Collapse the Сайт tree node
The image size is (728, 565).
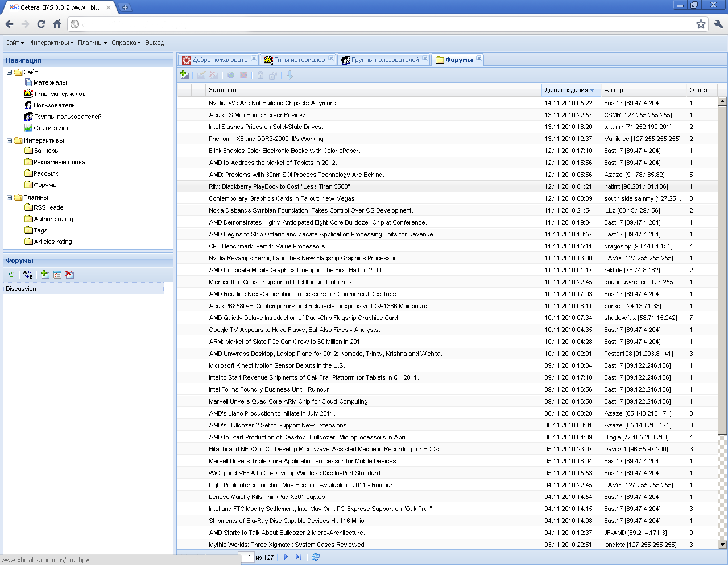pyautogui.click(x=10, y=72)
